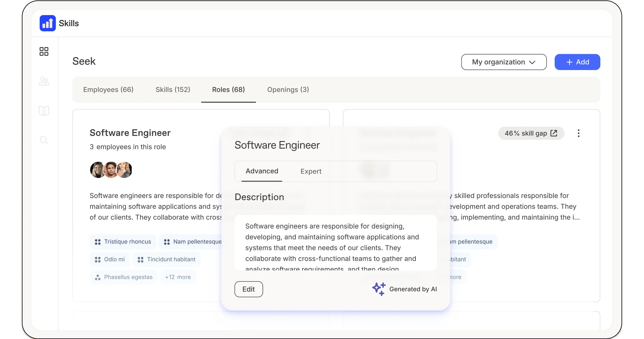Screen dimensions: 644x339
Task: Expand the My organization dropdown
Action: coord(504,62)
